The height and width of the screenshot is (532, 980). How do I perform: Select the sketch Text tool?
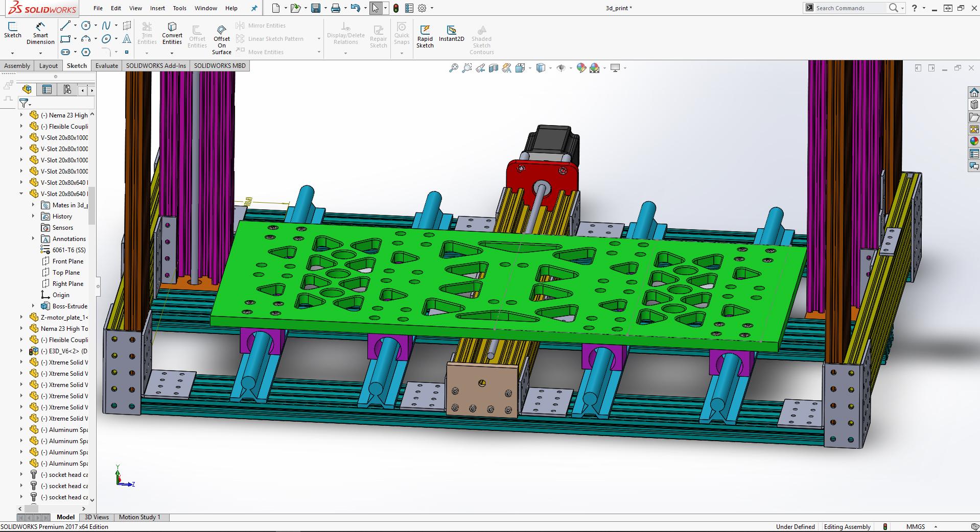(127, 39)
